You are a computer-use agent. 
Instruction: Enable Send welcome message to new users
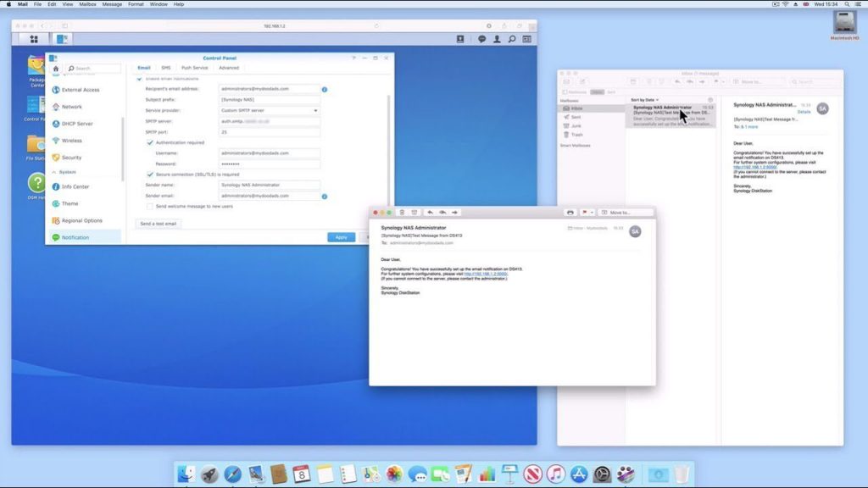pyautogui.click(x=150, y=207)
